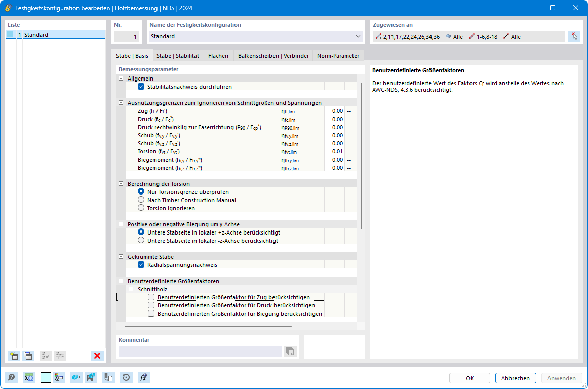588x389 pixels.
Task: Click the blue cube with arrow icon
Action: (76, 377)
